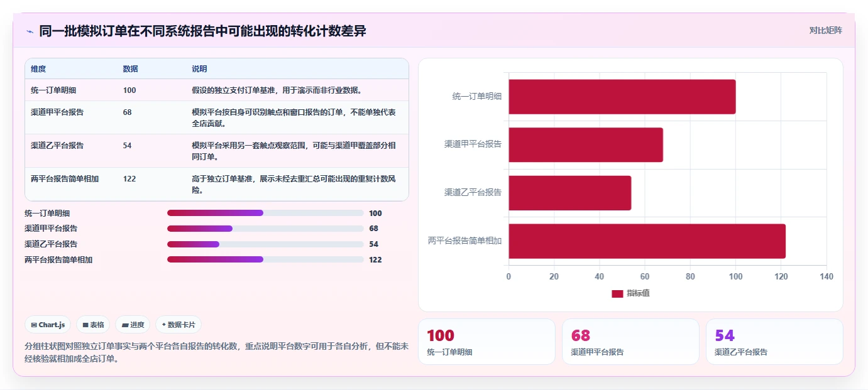
Task: Open the data card showing 100
Action: click(x=486, y=342)
